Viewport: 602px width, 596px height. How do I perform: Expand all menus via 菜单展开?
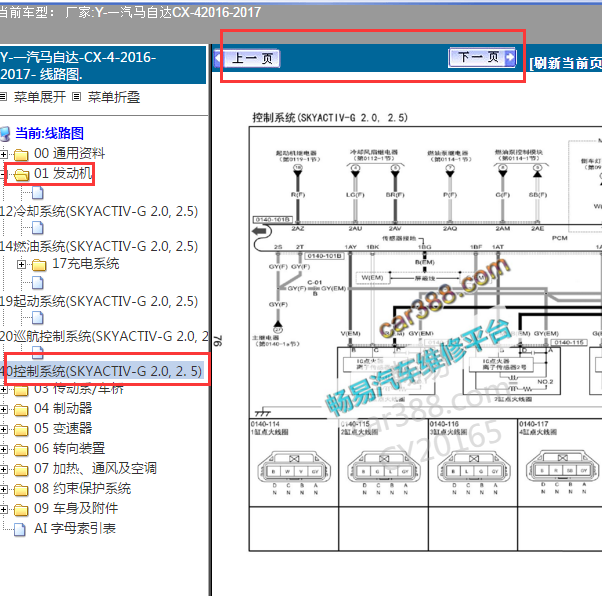[40, 97]
